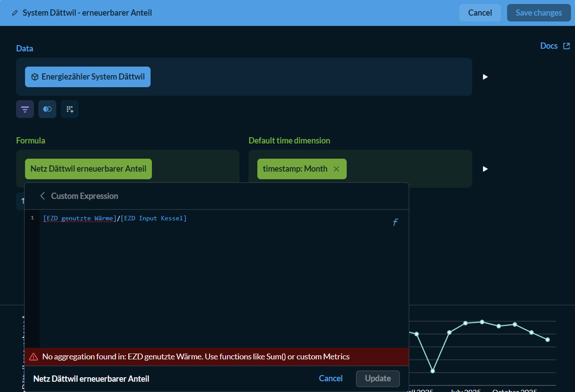The image size is (575, 392).
Task: Click Cancel in the custom expression popup
Action: click(x=331, y=379)
